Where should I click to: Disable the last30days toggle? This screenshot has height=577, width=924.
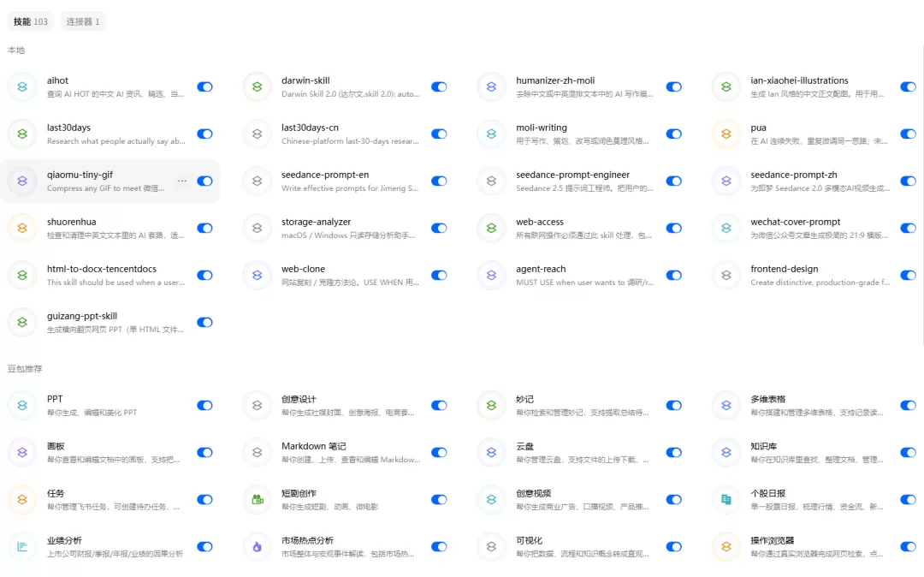204,134
